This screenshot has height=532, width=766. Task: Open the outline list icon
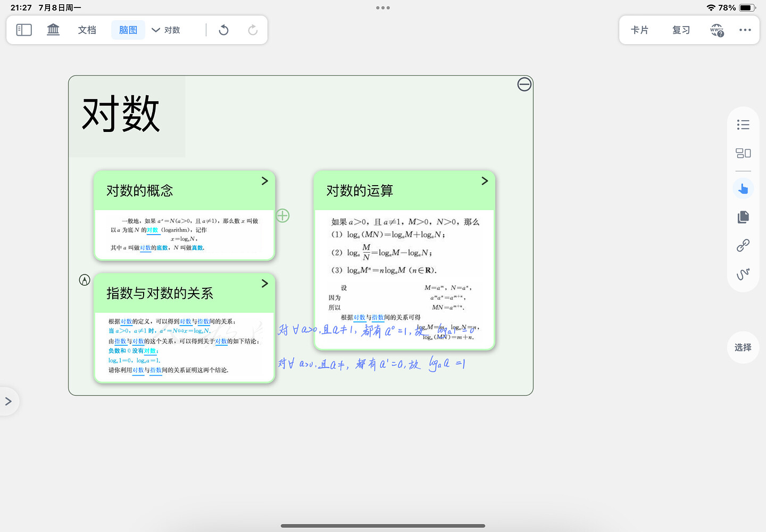[743, 124]
